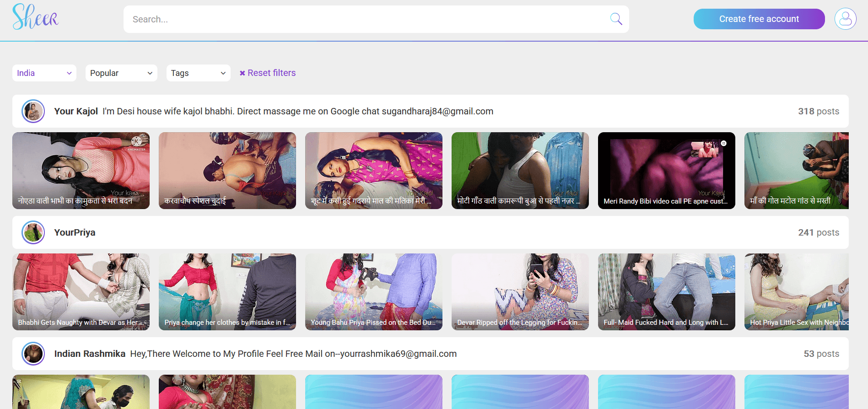Click the magnifier search icon
This screenshot has width=868, height=409.
tap(616, 19)
